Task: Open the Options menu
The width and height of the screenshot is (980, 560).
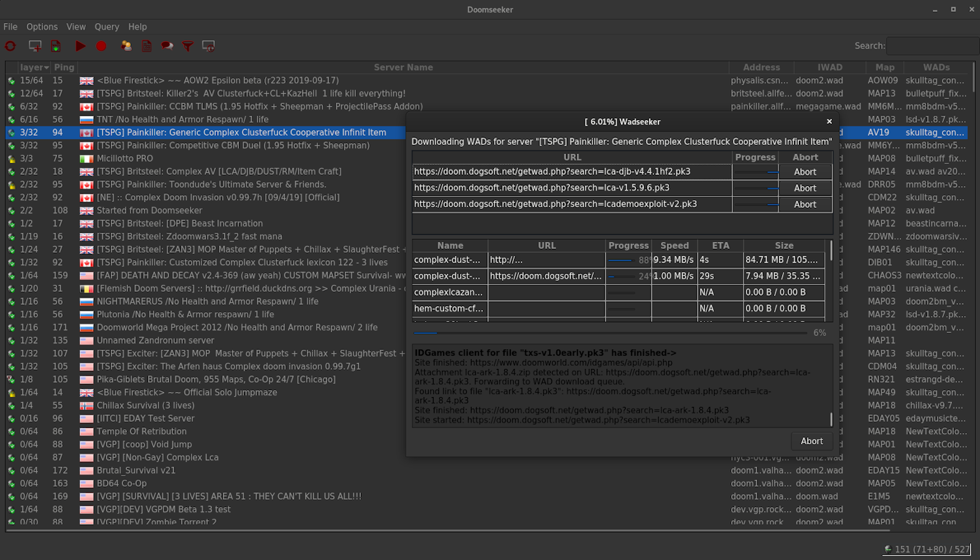Action: tap(42, 27)
